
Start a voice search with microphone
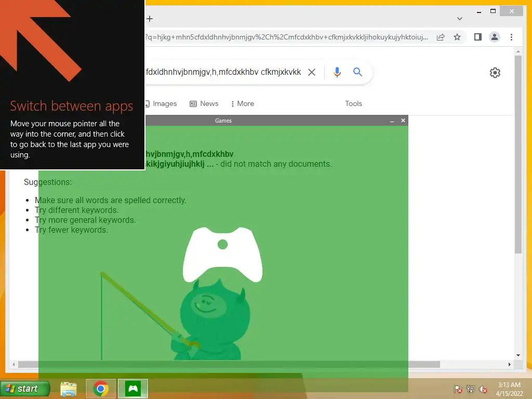(x=337, y=72)
